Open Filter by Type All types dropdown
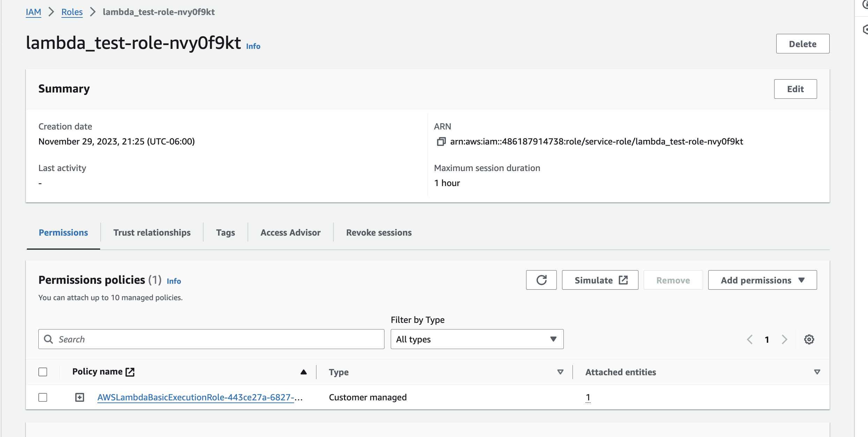Image resolution: width=868 pixels, height=437 pixels. [477, 339]
